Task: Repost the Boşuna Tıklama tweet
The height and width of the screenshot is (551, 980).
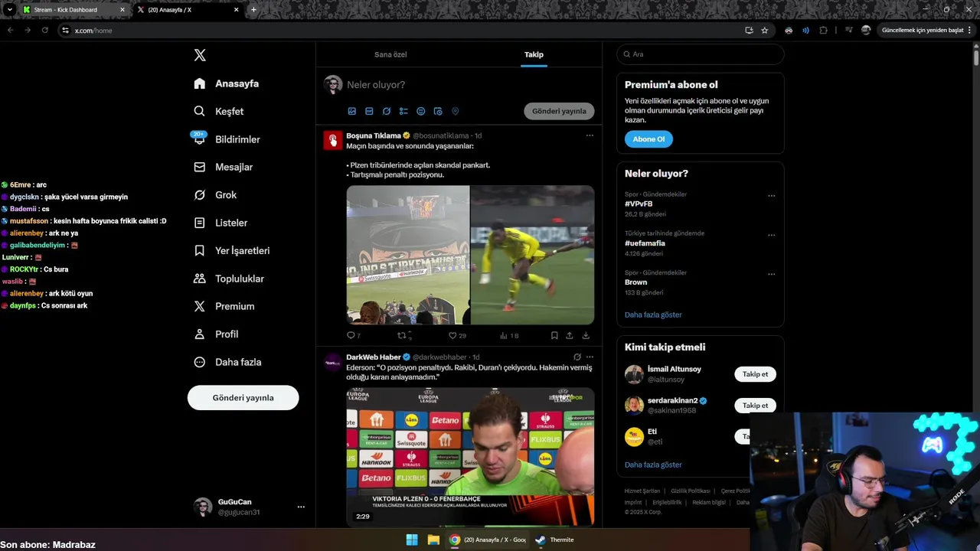Action: click(x=403, y=335)
